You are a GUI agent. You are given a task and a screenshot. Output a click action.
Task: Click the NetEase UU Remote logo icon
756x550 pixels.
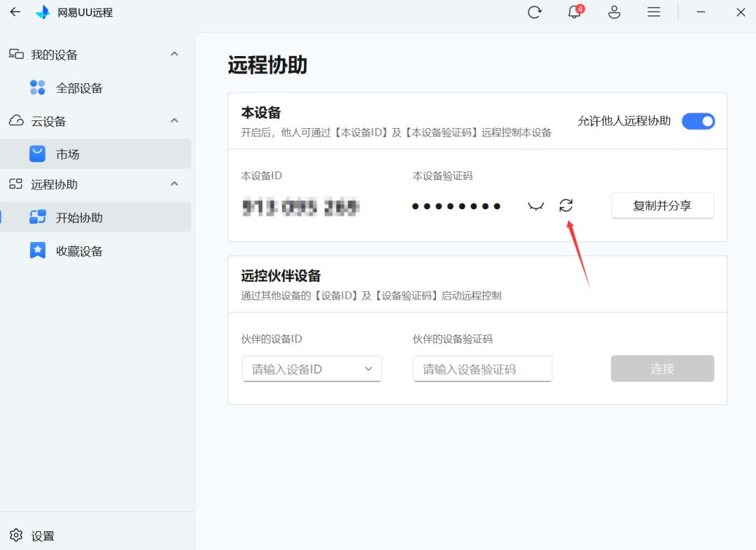pos(43,12)
